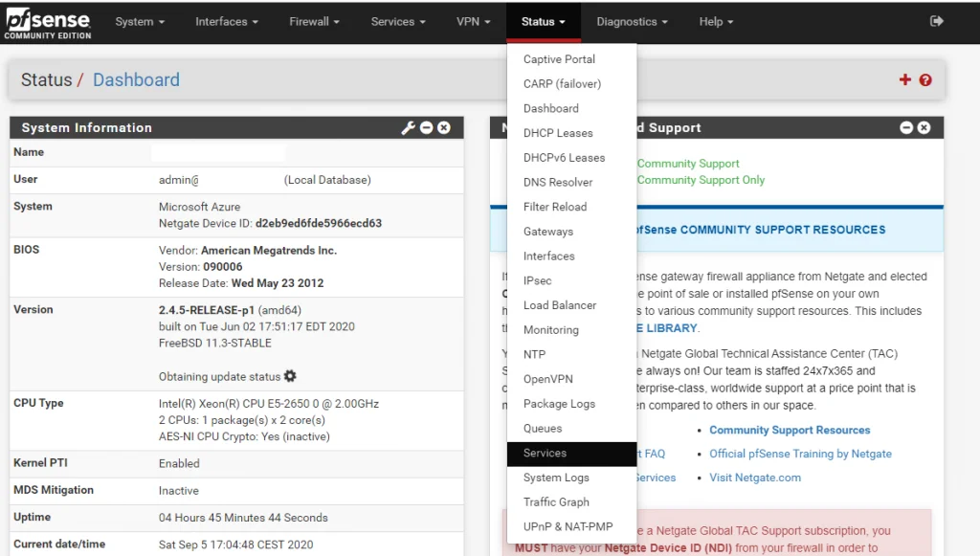Click the logout icon in the navbar
Viewport: 980px width, 556px height.
point(936,21)
